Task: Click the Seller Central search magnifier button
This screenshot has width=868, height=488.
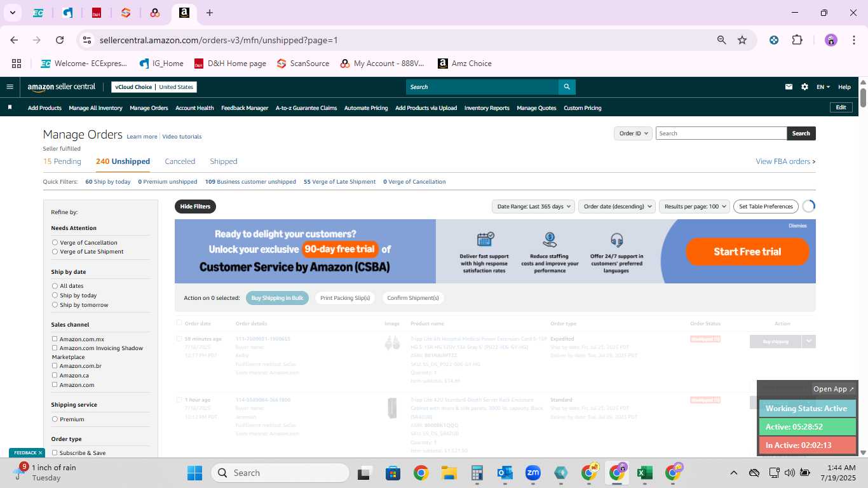Action: click(x=567, y=87)
